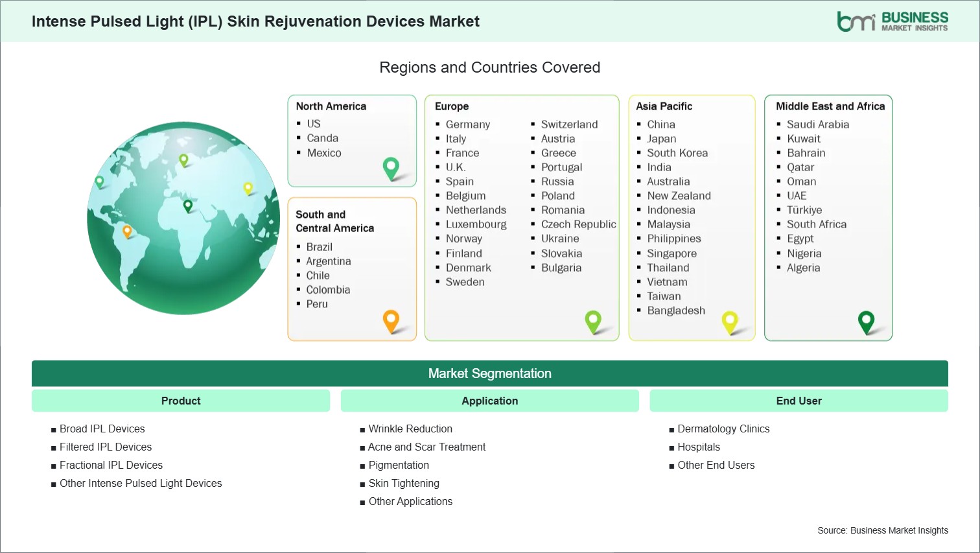980x553 pixels.
Task: Click 'Germany' in Europe list
Action: 468,124
